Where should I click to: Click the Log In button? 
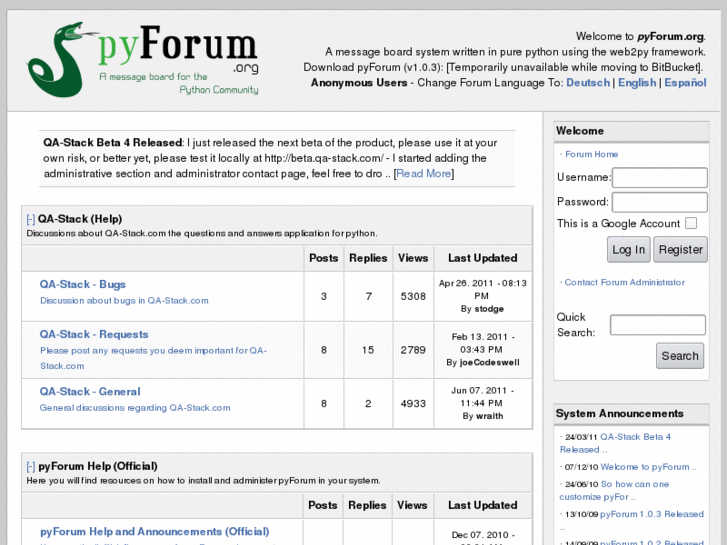[x=629, y=250]
